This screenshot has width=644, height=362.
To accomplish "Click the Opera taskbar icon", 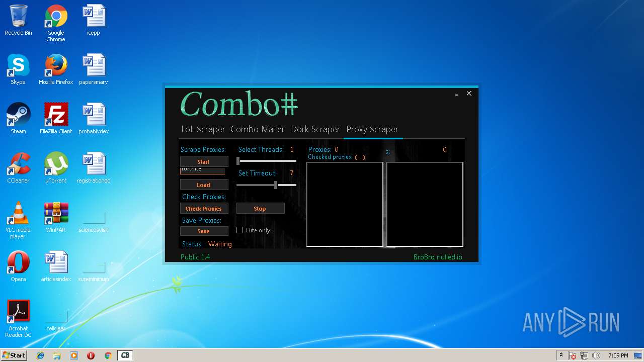I will pos(91,355).
